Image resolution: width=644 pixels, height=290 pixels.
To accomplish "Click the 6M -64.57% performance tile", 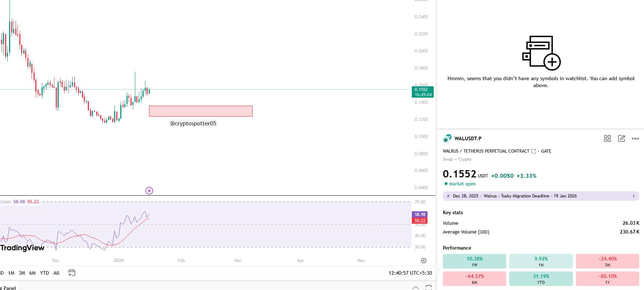I will tap(475, 279).
